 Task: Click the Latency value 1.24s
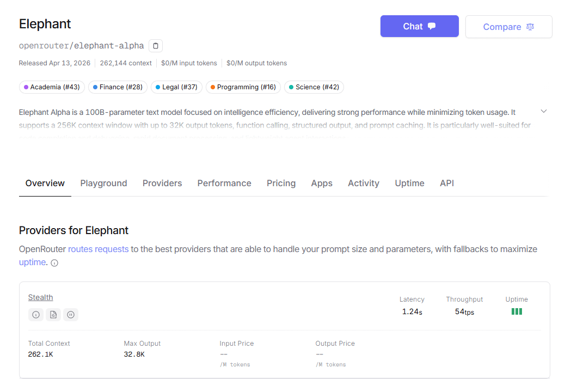412,311
